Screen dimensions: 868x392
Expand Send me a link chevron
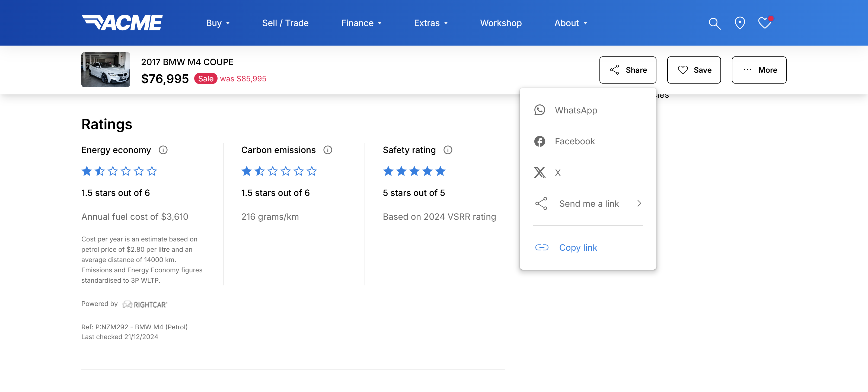(x=639, y=203)
